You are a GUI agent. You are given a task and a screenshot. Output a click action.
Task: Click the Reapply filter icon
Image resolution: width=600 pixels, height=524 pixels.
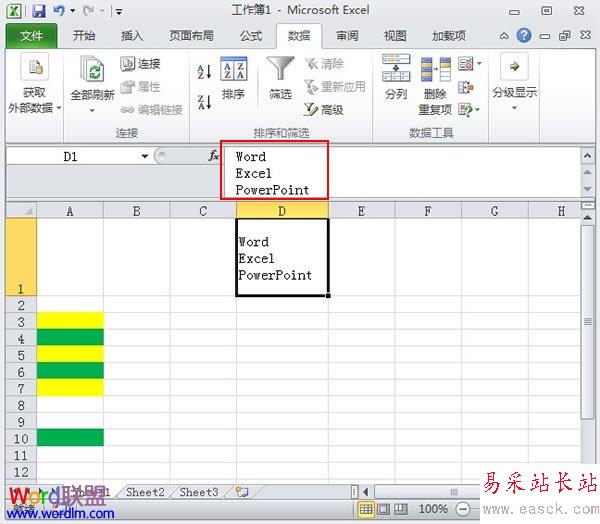point(311,87)
